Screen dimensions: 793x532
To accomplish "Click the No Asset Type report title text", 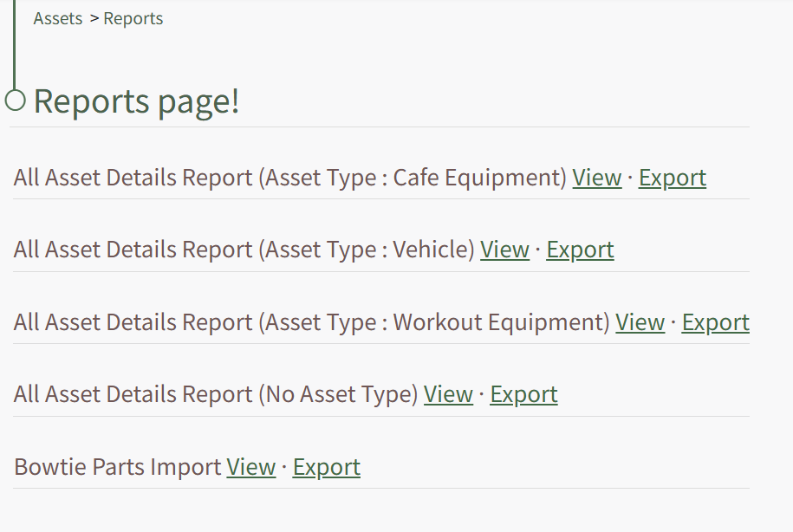I will pos(216,394).
